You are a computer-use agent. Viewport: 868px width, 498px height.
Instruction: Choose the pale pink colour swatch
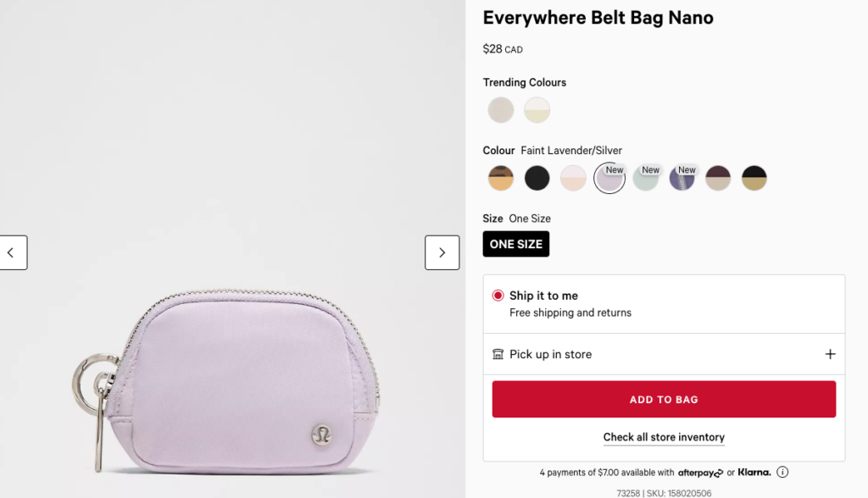point(573,178)
